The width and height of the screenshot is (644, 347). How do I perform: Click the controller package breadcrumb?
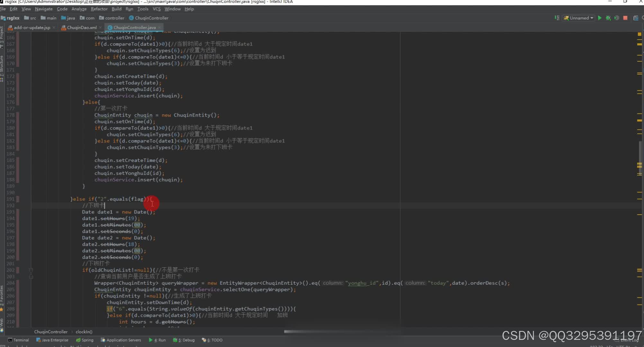(112, 18)
